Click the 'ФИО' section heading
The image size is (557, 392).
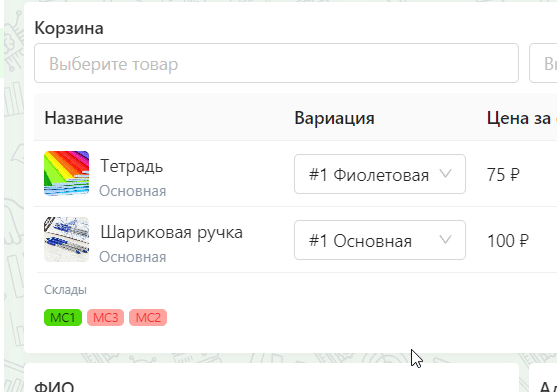(54, 387)
